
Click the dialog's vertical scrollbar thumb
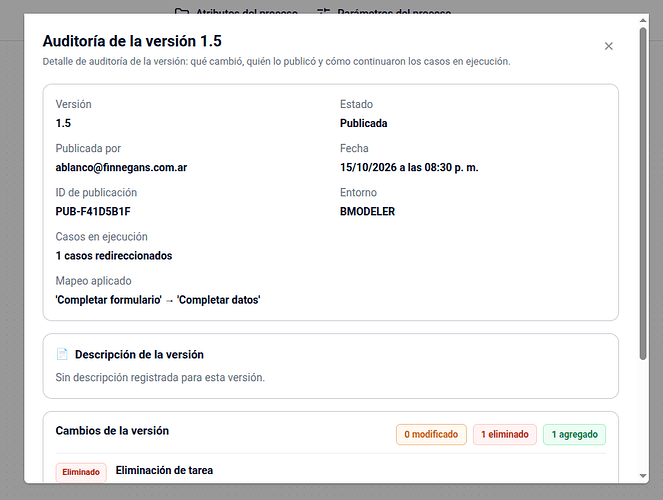(x=643, y=194)
